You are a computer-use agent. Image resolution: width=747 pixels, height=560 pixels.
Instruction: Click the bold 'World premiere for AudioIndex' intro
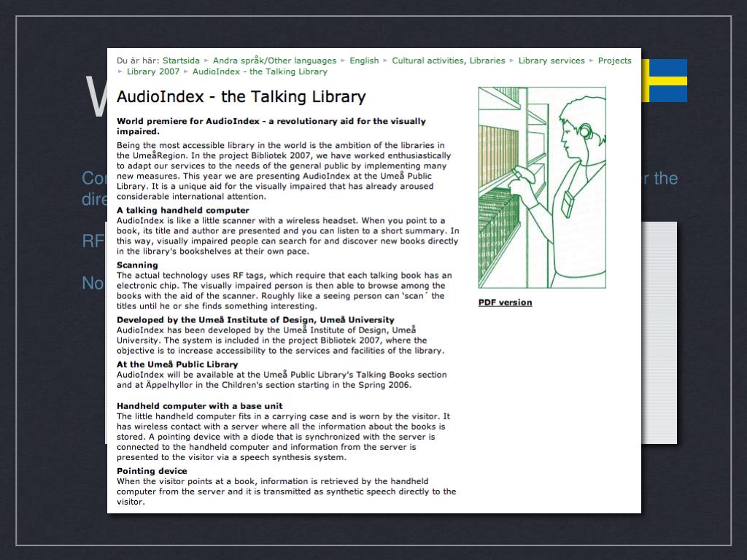tap(271, 126)
